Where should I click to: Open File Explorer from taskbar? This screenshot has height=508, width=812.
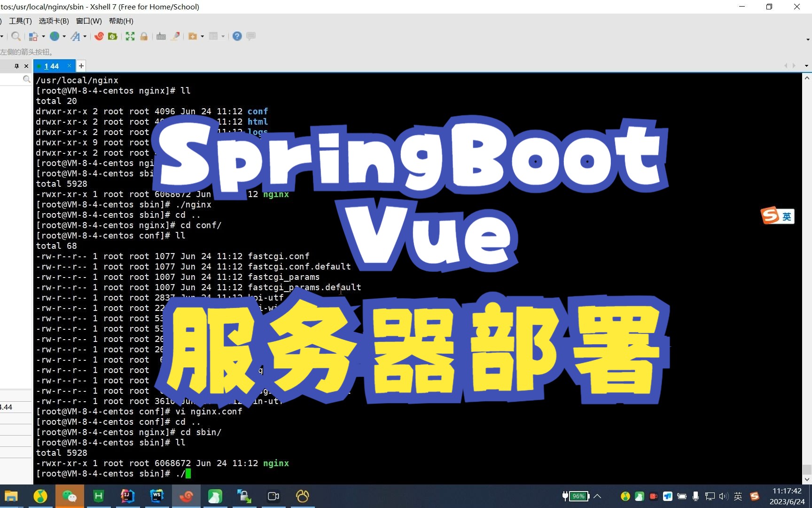11,496
